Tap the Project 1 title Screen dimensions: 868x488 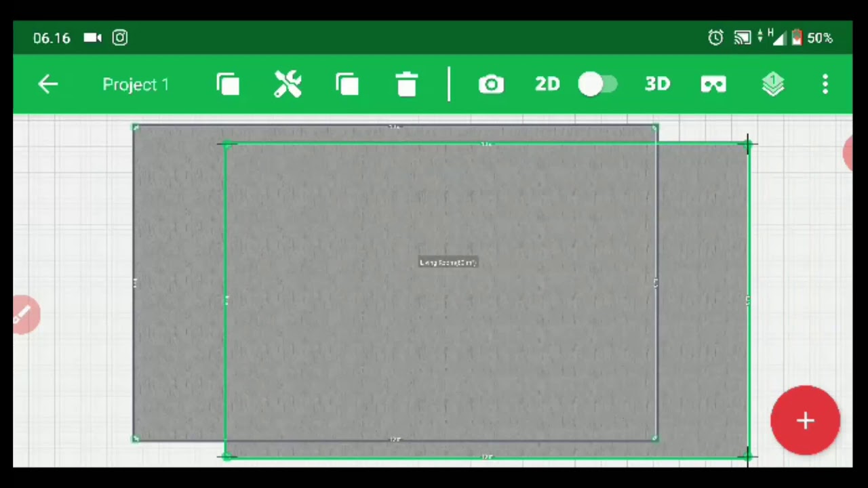(136, 85)
